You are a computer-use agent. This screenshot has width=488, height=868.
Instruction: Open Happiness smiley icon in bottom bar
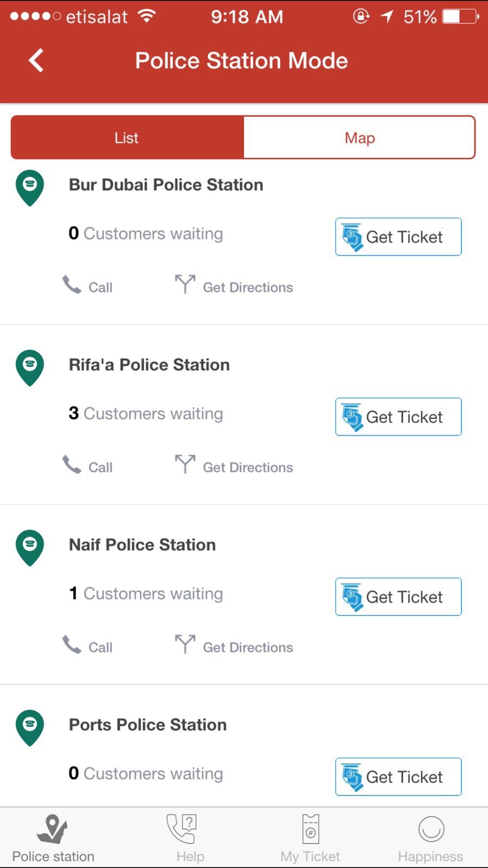click(x=431, y=829)
